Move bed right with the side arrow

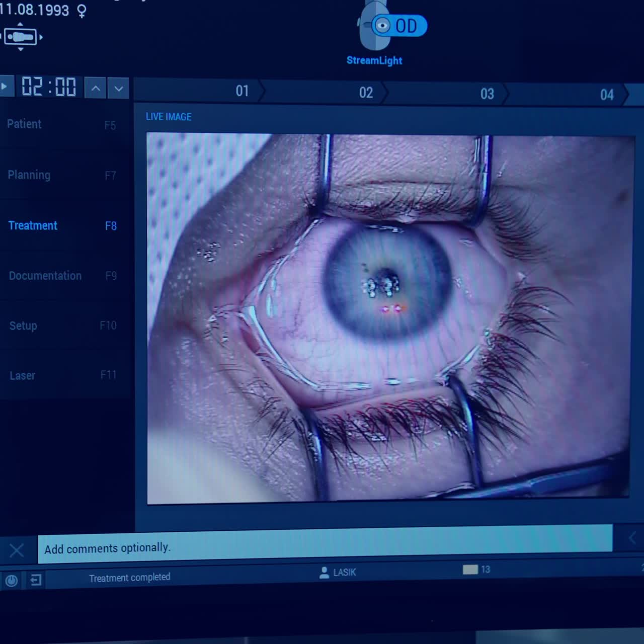(41, 37)
